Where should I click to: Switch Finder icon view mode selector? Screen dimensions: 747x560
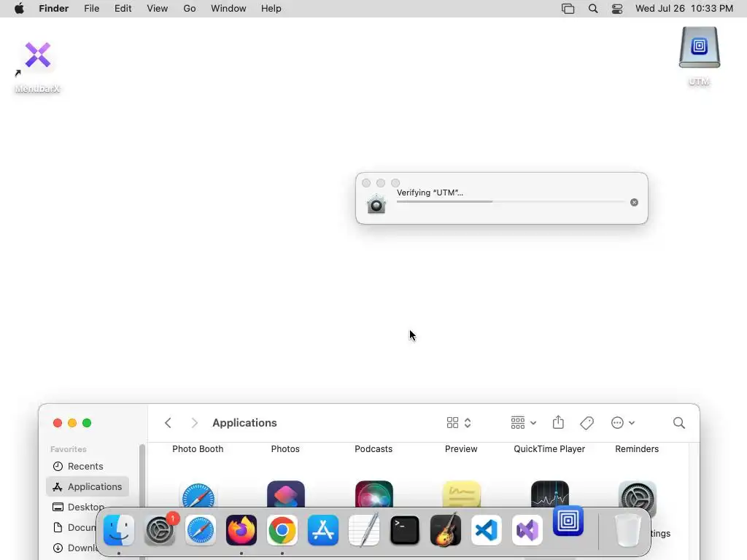pos(459,423)
